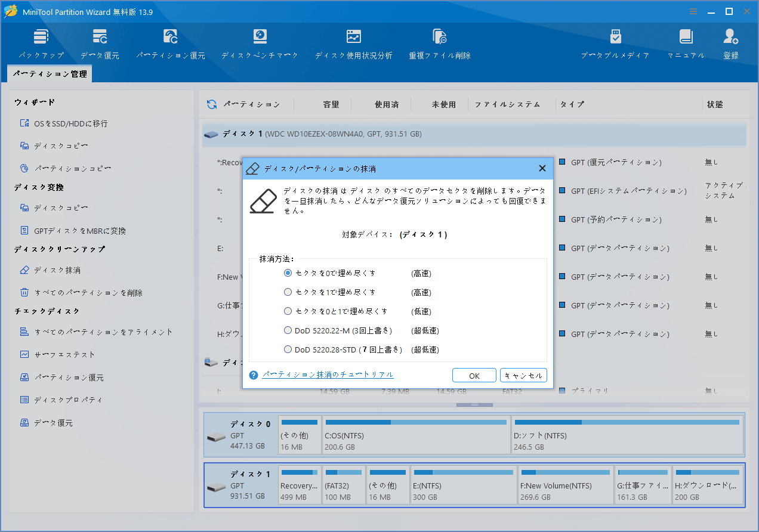This screenshot has width=759, height=532.
Task: Select G:仕事ファイル 161.3 GB partition block
Action: (643, 485)
